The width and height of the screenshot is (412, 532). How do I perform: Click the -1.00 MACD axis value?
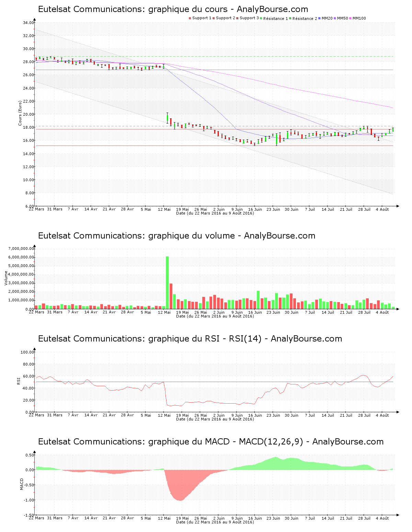[x=29, y=500]
